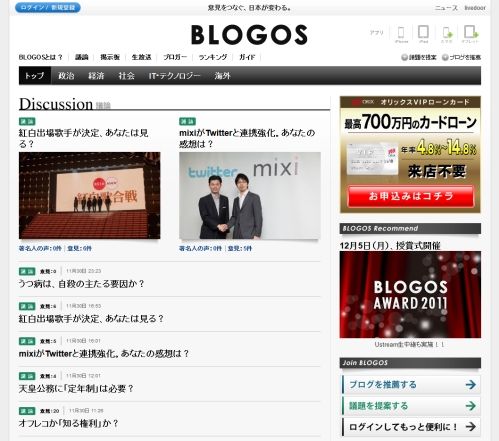
Task: Click the 議題を提案 link in the header
Action: click(423, 57)
